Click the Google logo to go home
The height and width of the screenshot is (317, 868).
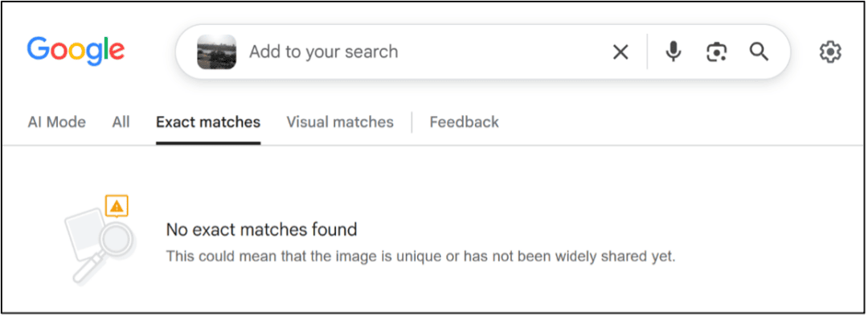pyautogui.click(x=76, y=51)
